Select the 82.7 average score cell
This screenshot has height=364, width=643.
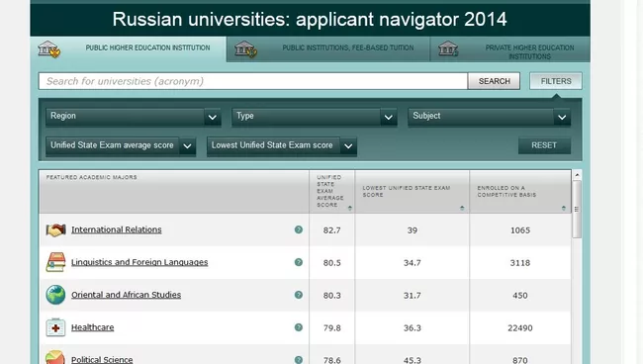[x=331, y=229]
